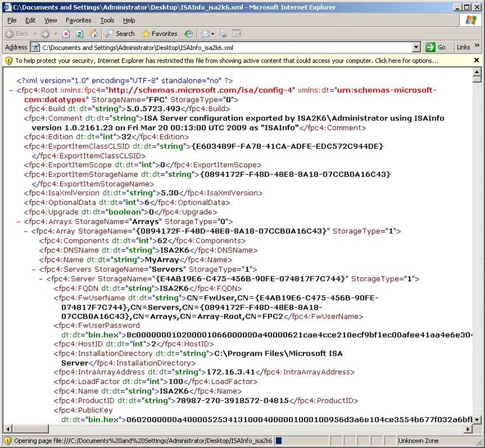Click the horizontal scrollbar thumb
This screenshot has height=448, width=485.
[x=30, y=429]
